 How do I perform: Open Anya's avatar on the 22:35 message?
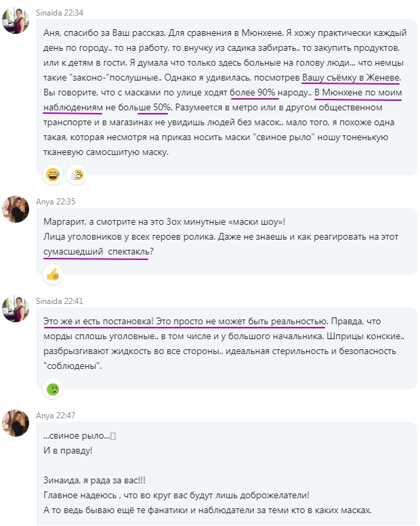tap(15, 209)
